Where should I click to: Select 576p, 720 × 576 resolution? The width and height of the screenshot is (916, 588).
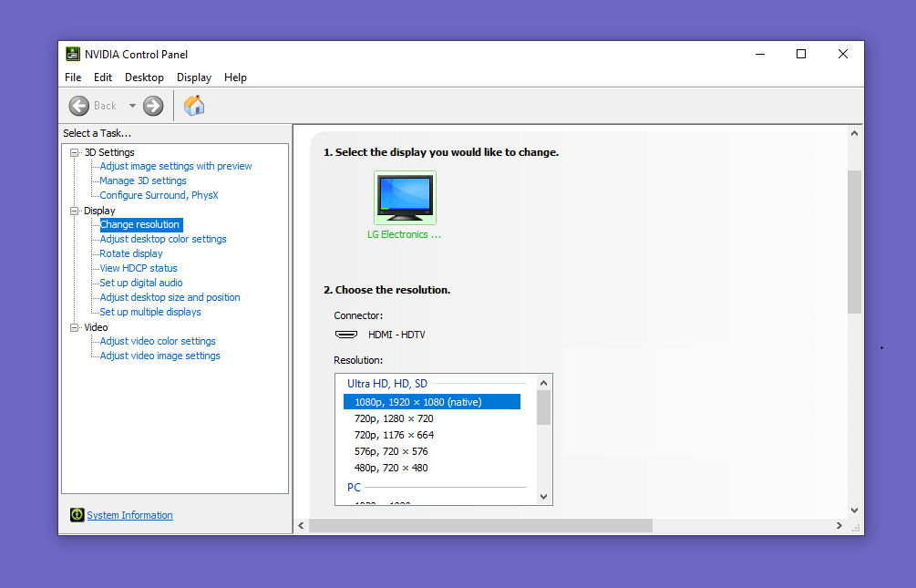(x=391, y=451)
